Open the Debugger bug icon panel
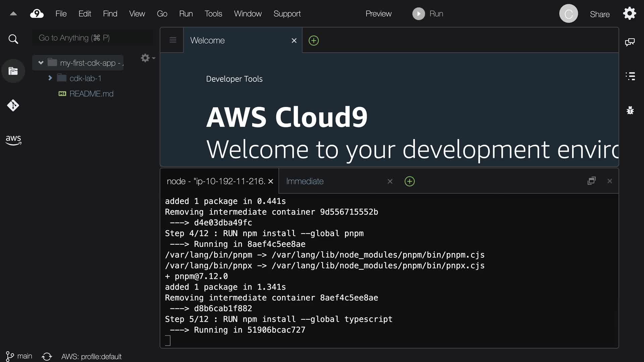 [x=630, y=110]
